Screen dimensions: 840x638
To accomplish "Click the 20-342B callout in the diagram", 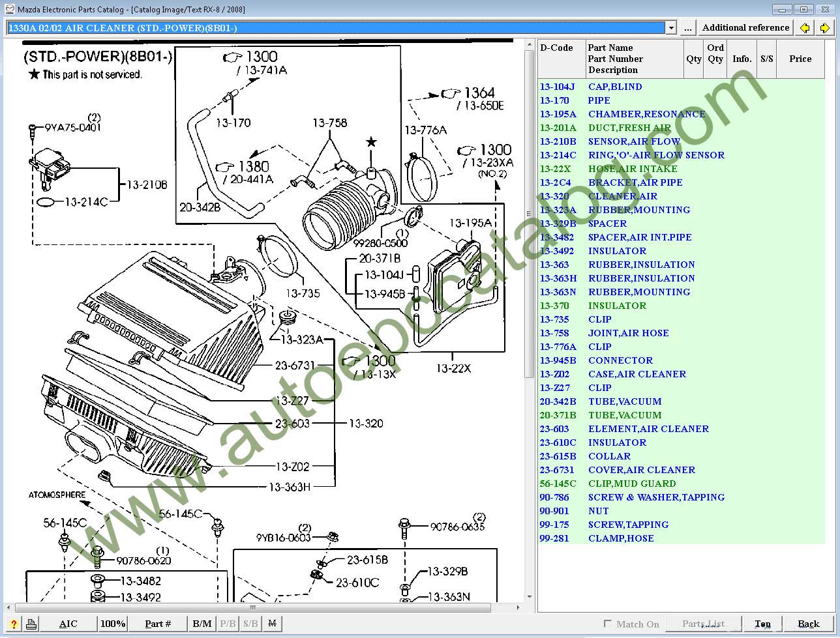I will tap(200, 207).
